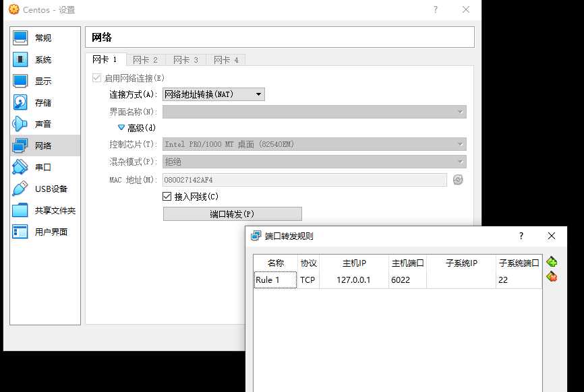Regenerate MAC address via refresh icon
584x392 pixels.
pyautogui.click(x=458, y=180)
